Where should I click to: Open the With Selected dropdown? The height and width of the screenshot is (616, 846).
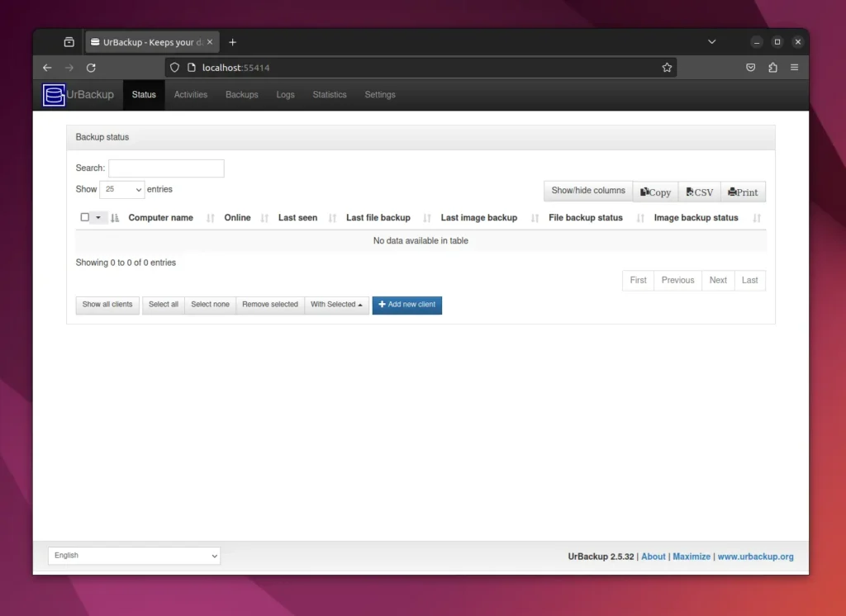pyautogui.click(x=336, y=304)
